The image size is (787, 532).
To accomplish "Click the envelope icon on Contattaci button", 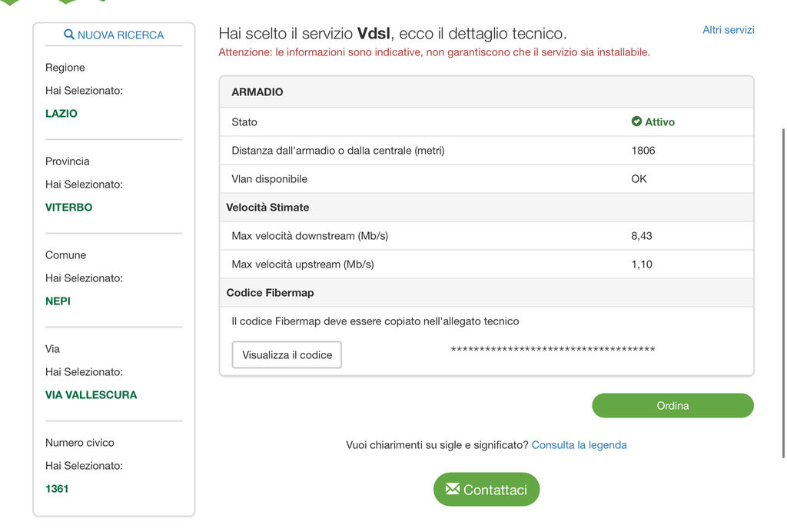I will pos(452,489).
